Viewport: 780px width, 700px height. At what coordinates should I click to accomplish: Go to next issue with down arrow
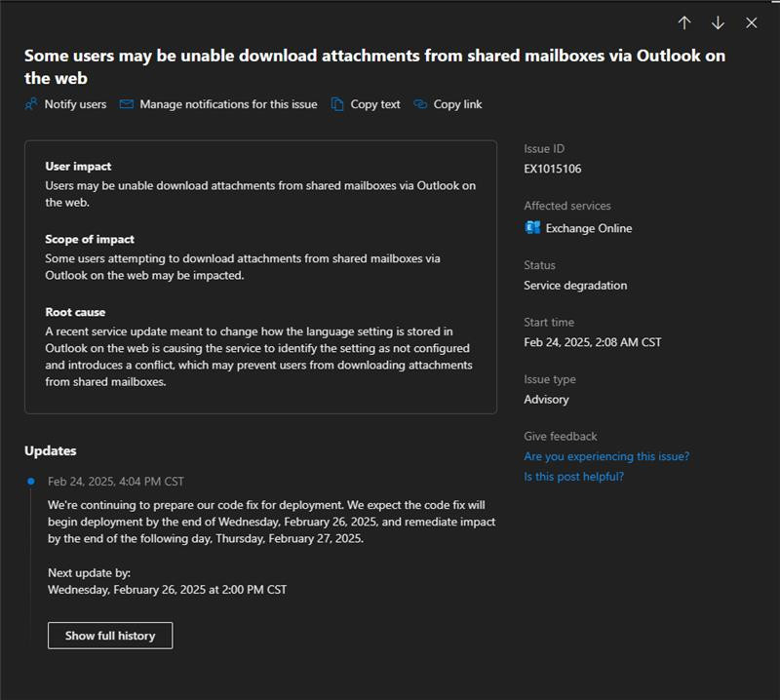(718, 22)
